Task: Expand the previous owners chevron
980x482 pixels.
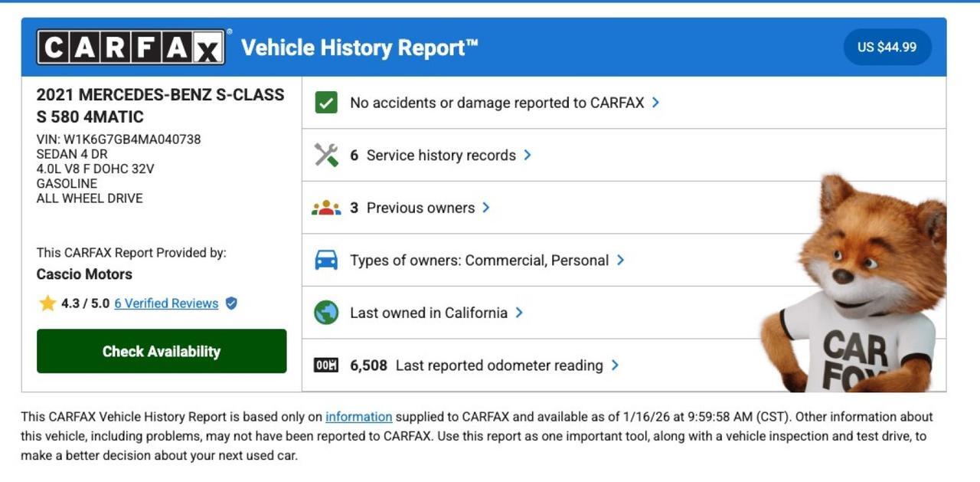Action: point(486,208)
